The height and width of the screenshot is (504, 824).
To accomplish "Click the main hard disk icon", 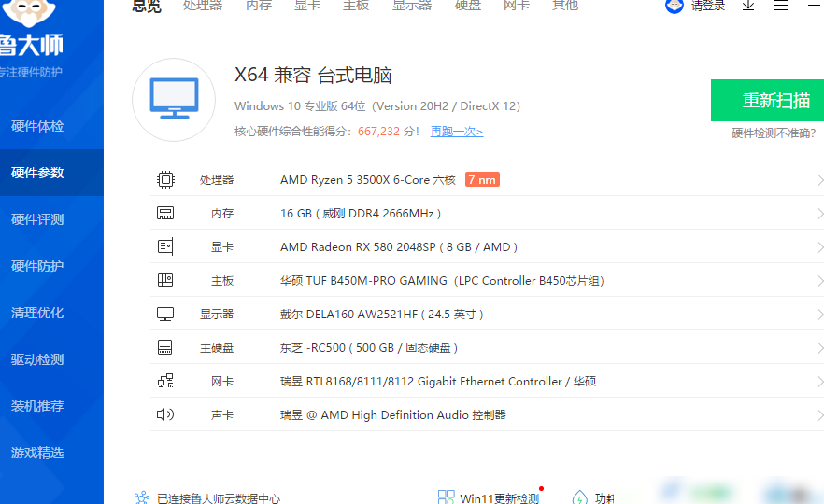I will point(165,347).
